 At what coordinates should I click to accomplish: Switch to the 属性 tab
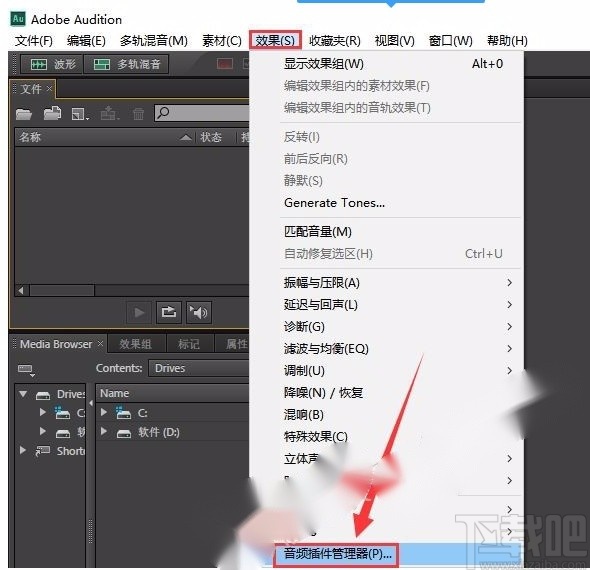(x=236, y=344)
